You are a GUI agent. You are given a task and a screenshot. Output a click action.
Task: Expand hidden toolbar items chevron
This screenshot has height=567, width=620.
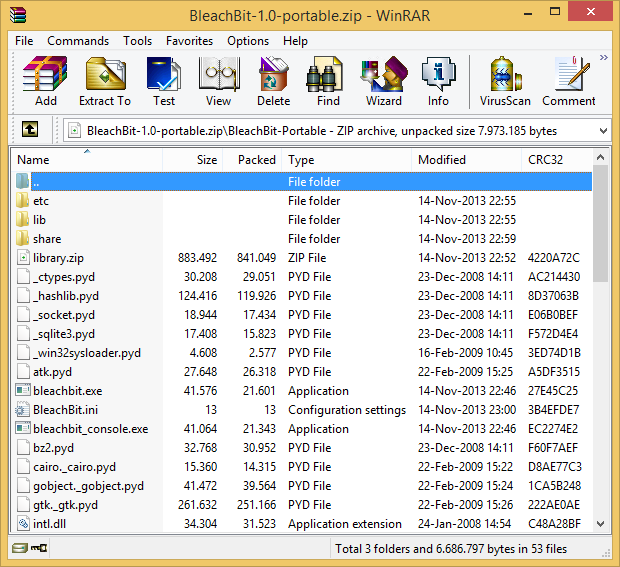(603, 58)
